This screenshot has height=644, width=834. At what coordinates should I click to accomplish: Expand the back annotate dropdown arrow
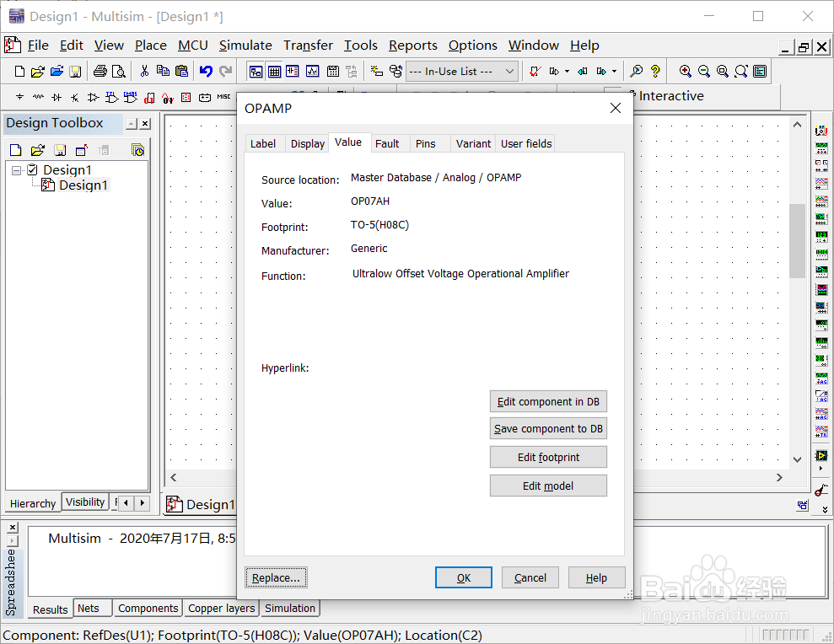tap(567, 72)
